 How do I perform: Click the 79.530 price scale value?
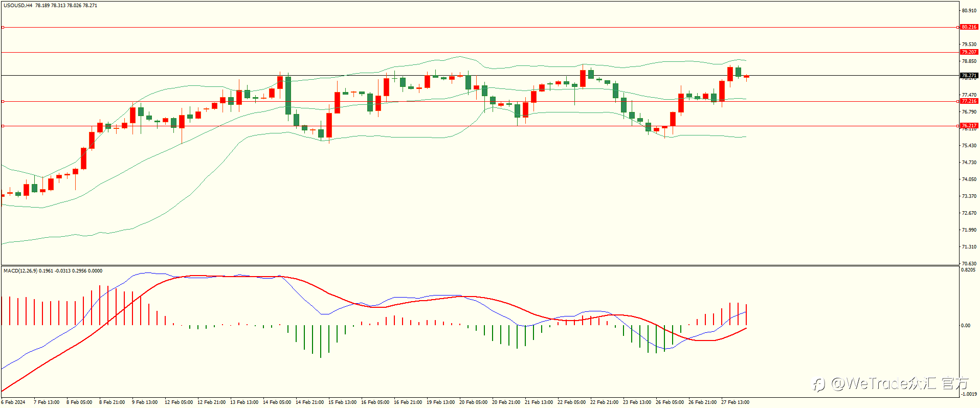969,44
